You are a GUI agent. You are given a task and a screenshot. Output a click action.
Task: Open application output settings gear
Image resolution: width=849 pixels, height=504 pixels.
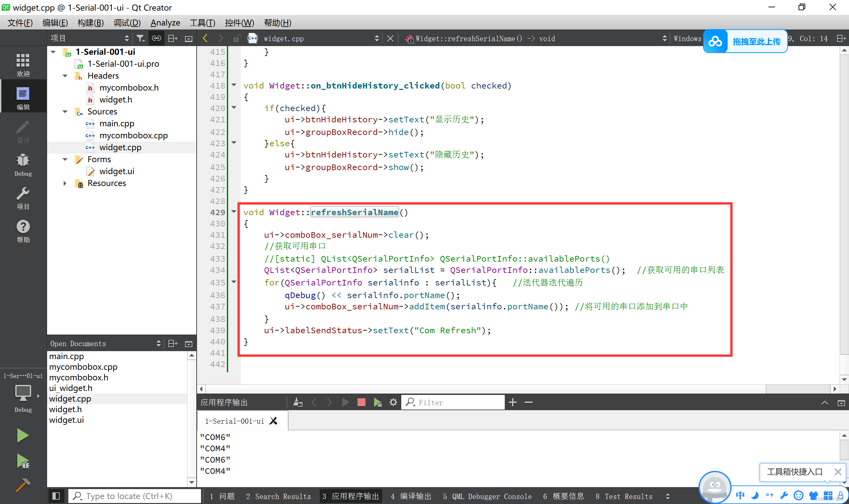393,403
